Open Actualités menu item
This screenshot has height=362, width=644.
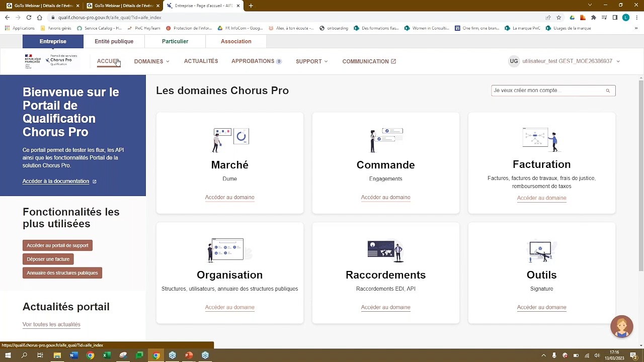[x=201, y=61]
